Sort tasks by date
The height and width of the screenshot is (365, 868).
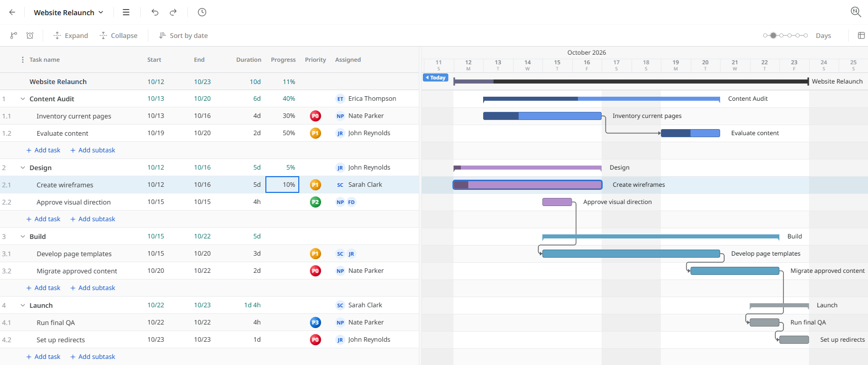(183, 35)
